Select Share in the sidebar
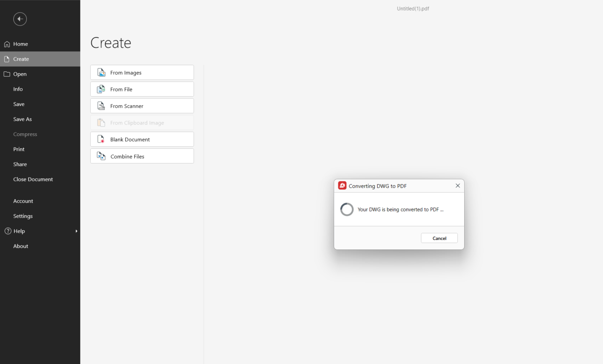The width and height of the screenshot is (603, 364). point(20,164)
